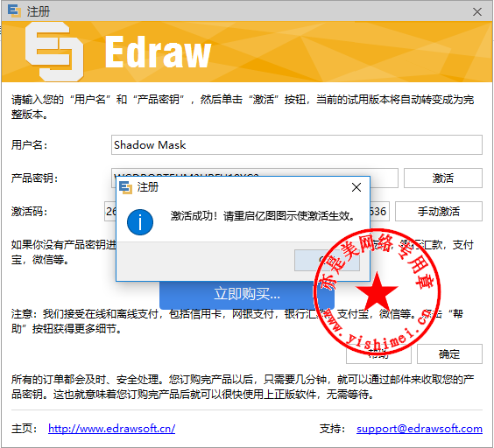Click the Edraw icon in main title bar
This screenshot has width=494, height=448.
point(14,11)
